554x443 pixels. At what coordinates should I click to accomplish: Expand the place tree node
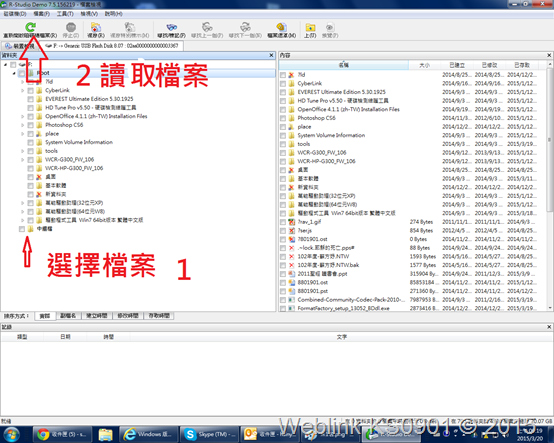[23, 134]
